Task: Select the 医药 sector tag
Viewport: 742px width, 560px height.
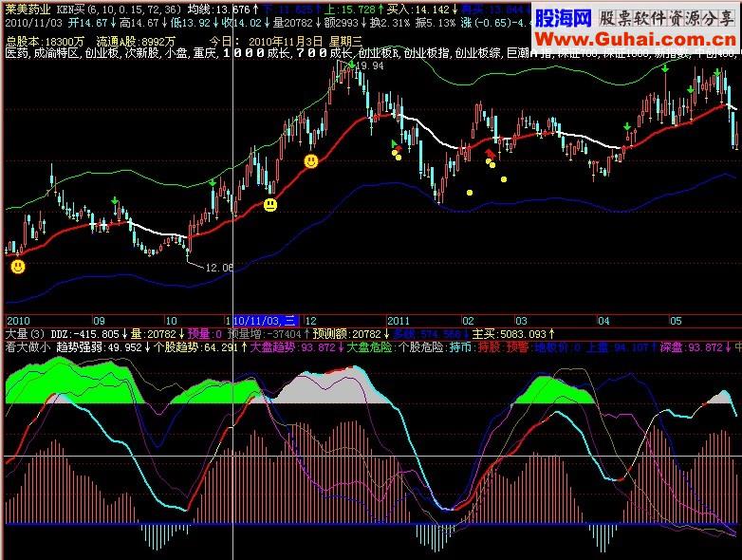Action: pyautogui.click(x=16, y=53)
